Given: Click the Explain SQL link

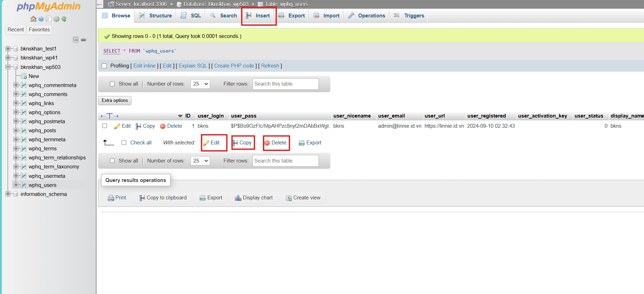Looking at the screenshot, I should click(x=193, y=66).
